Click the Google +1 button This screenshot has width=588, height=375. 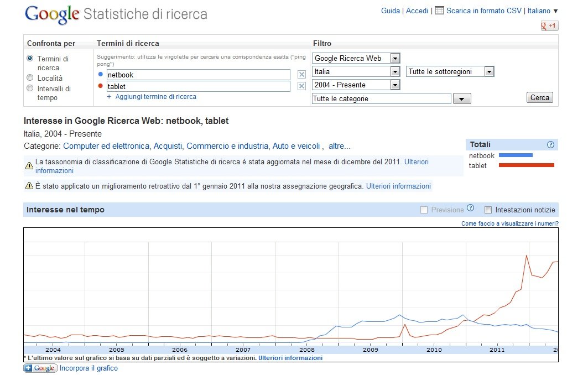point(549,25)
